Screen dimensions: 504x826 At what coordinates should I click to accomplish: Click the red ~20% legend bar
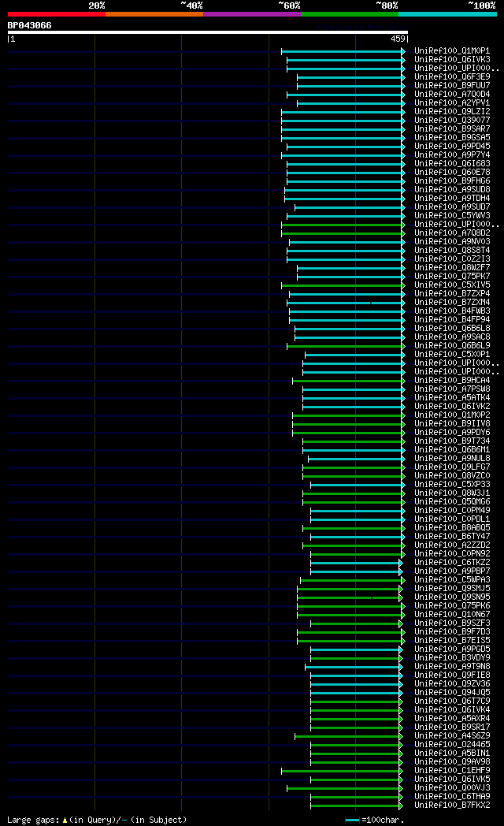tap(56, 14)
